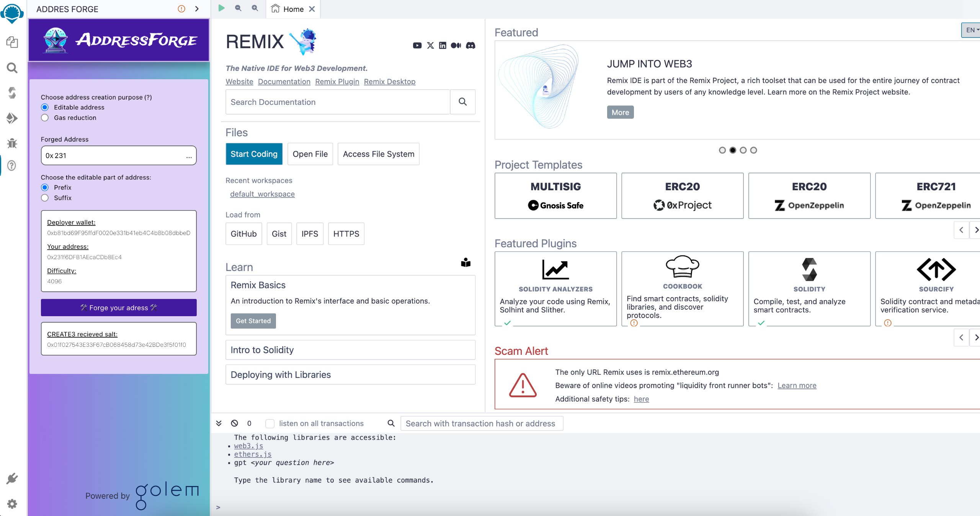Open the Solidity compiler sidebar icon

point(12,93)
